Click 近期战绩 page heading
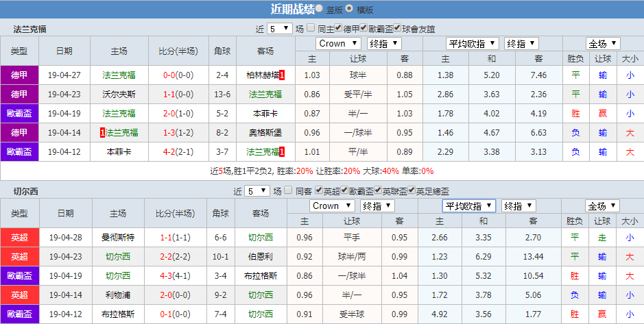This screenshot has height=324, width=644. click(292, 9)
